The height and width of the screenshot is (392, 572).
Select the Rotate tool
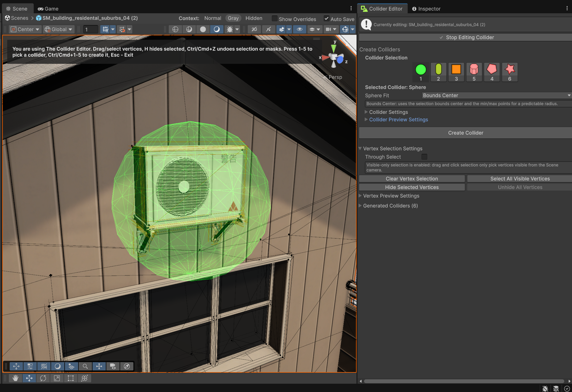(x=43, y=378)
